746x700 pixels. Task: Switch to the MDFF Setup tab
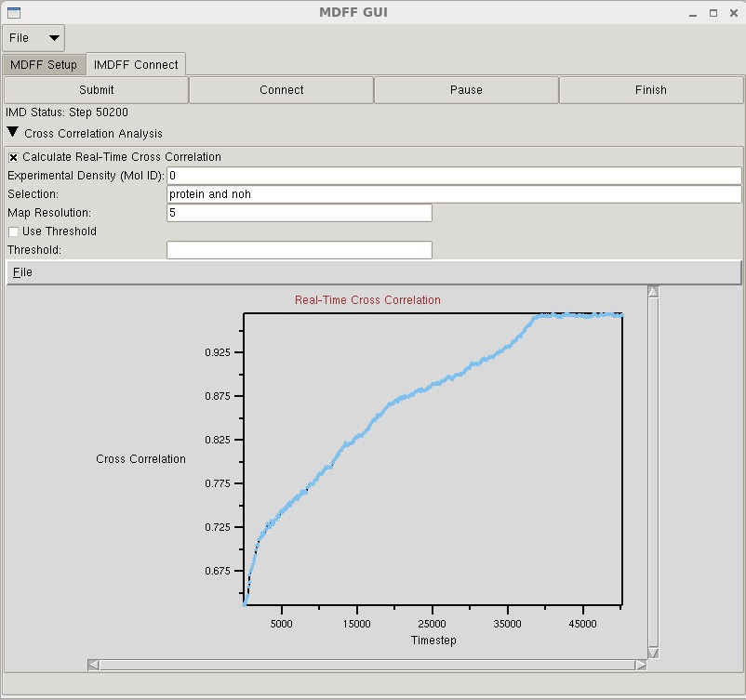pyautogui.click(x=44, y=65)
